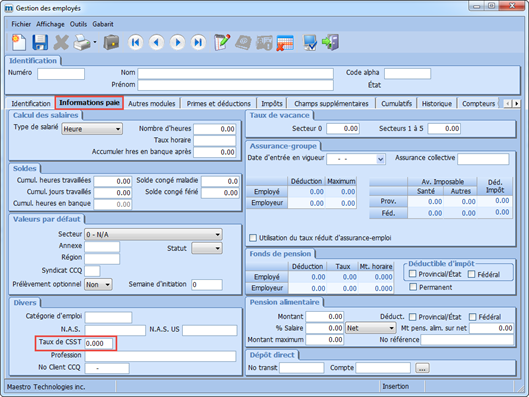Check Provincial/État in Pension alimentaire
Screen dimensions: 529x397
[x=412, y=317]
